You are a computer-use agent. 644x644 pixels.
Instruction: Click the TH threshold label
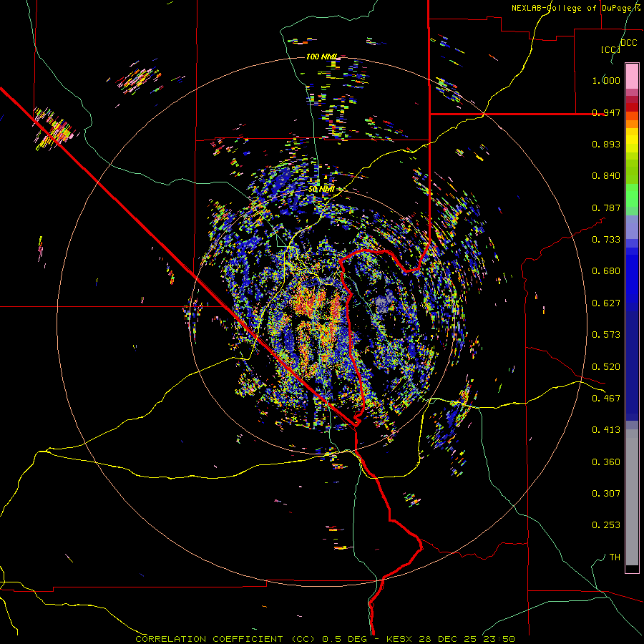pos(615,557)
